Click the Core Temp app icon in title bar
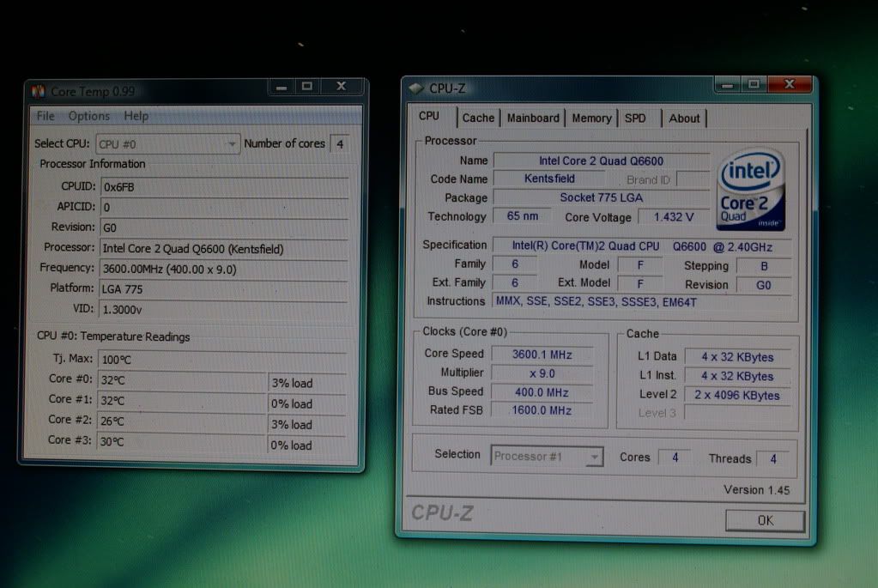Image resolution: width=878 pixels, height=588 pixels. tap(38, 91)
